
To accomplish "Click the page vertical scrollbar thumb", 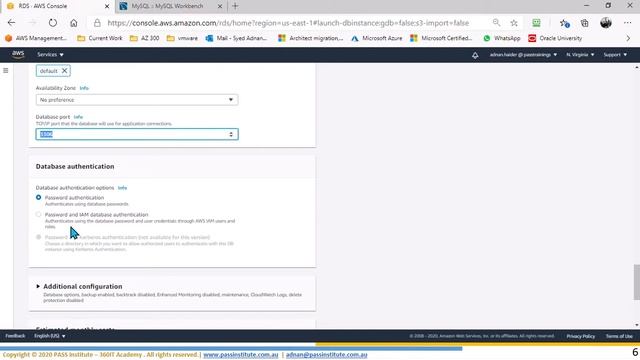I will click(636, 282).
